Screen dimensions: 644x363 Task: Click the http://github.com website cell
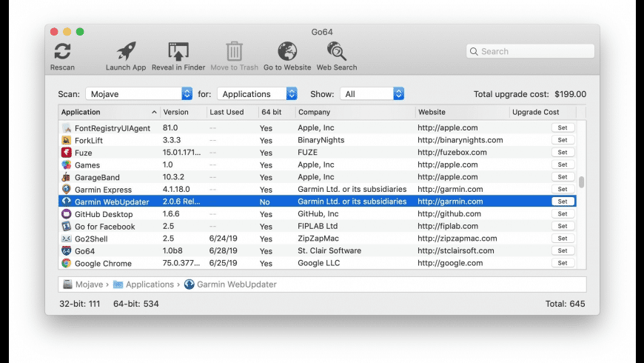[x=449, y=214]
